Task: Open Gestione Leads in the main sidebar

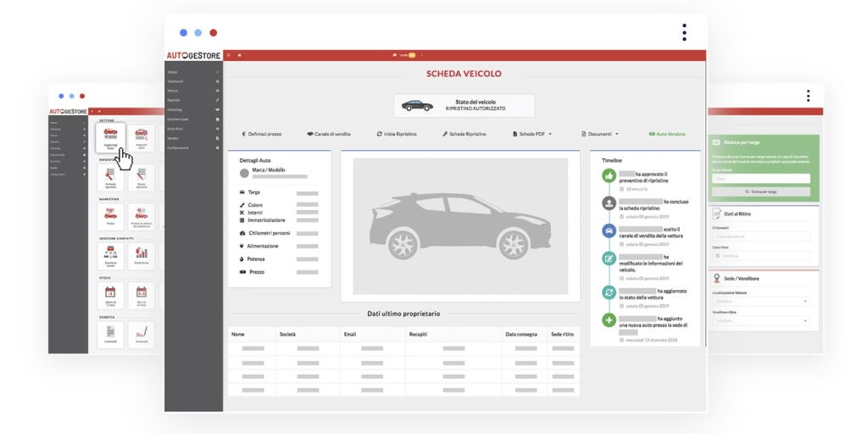Action: point(178,119)
